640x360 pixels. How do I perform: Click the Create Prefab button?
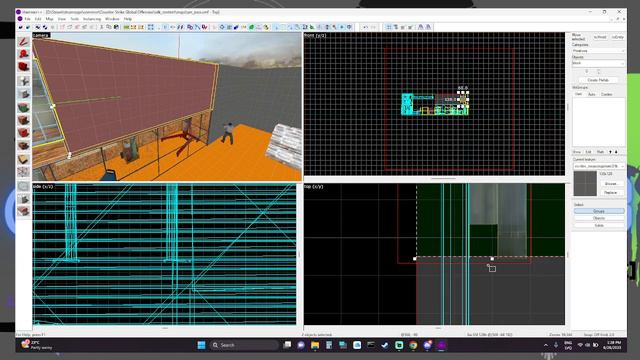(x=598, y=80)
